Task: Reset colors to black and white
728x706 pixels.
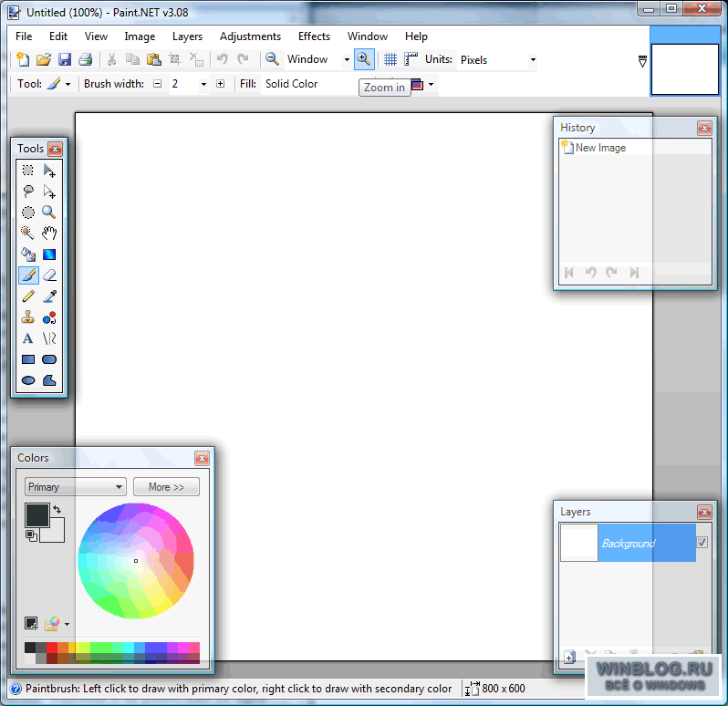Action: point(31,535)
